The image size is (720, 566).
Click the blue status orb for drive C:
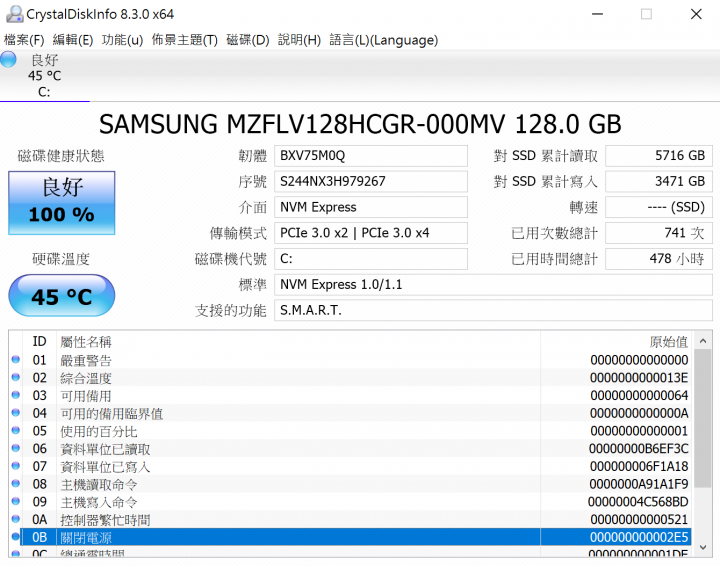tap(8, 59)
